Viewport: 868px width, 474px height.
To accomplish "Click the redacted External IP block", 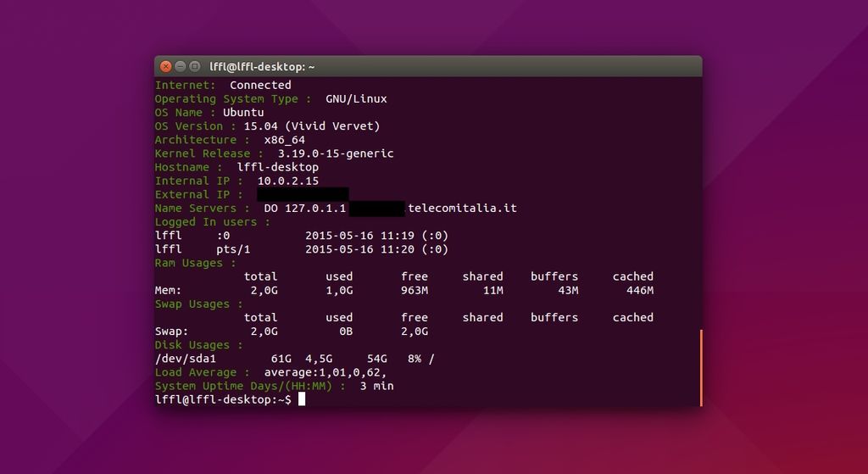I will (x=303, y=194).
